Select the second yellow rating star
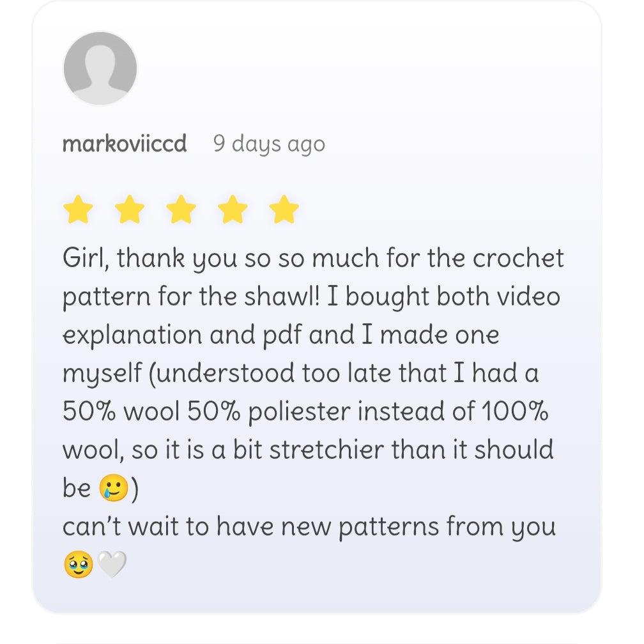This screenshot has height=644, width=644. point(130,210)
